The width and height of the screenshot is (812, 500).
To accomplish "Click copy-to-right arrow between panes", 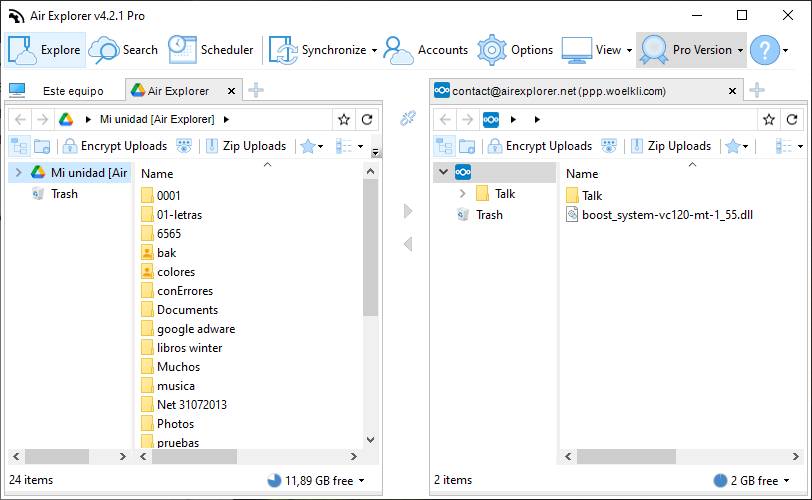I will click(x=408, y=211).
